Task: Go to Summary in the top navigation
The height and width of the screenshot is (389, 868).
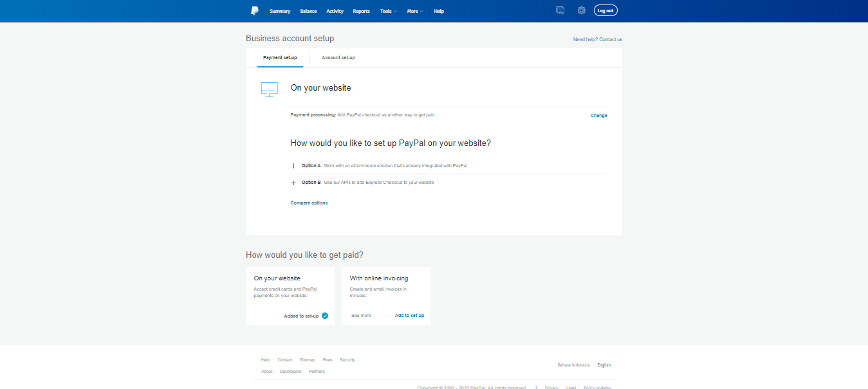Action: tap(280, 11)
